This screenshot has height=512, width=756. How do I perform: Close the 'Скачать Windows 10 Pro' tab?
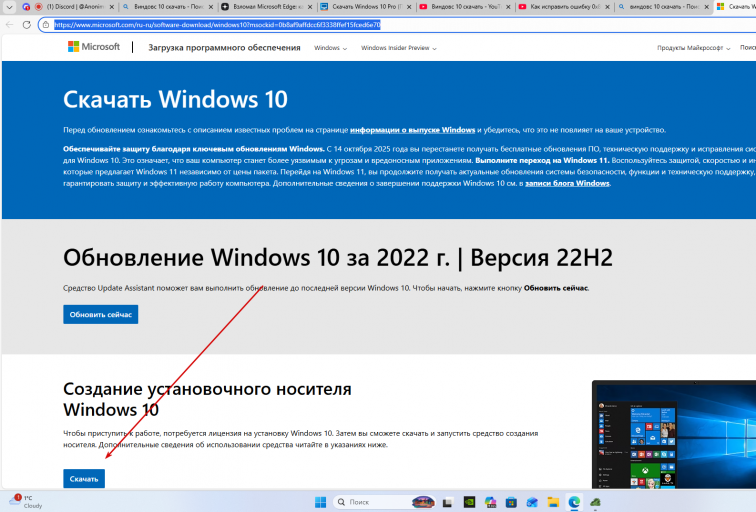(409, 7)
